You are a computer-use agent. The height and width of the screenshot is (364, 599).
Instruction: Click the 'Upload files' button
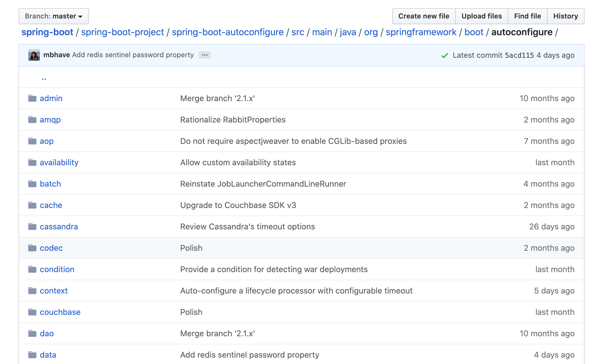[481, 16]
